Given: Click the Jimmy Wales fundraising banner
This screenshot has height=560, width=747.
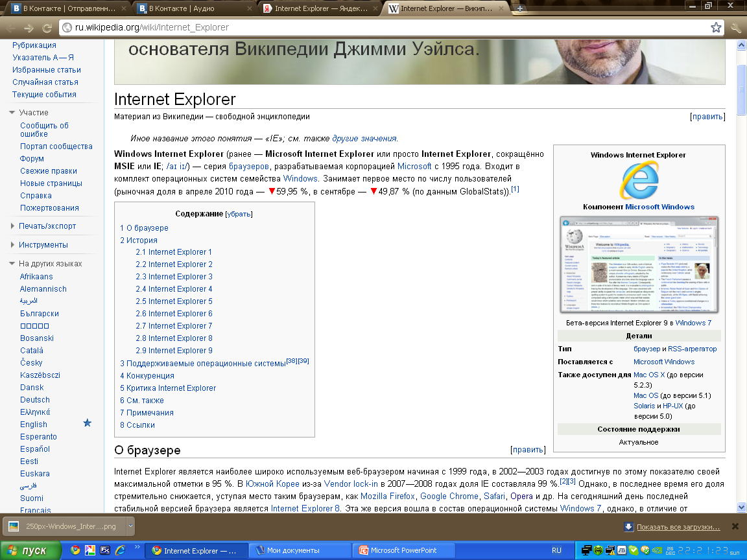Looking at the screenshot, I should 420,62.
